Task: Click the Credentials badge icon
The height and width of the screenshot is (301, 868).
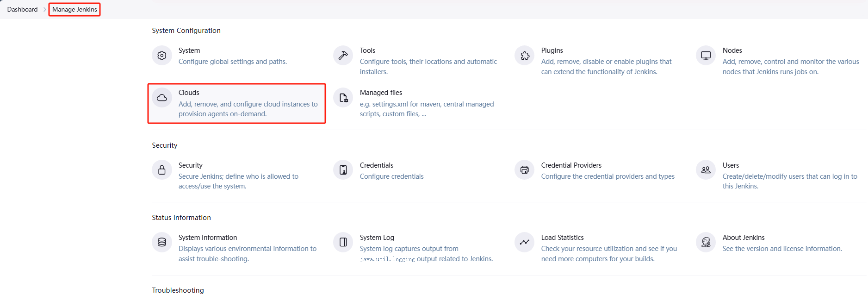Action: [343, 170]
